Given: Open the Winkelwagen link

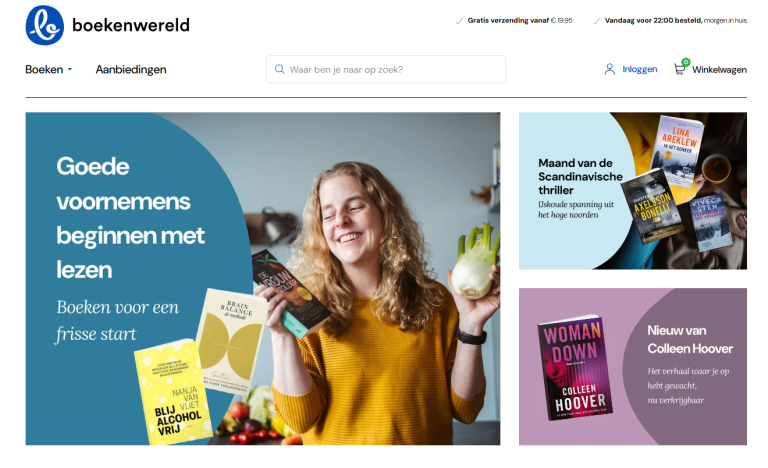Looking at the screenshot, I should click(719, 70).
